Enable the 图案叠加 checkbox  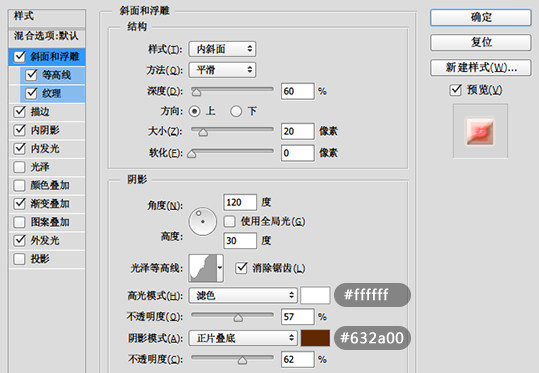20,222
